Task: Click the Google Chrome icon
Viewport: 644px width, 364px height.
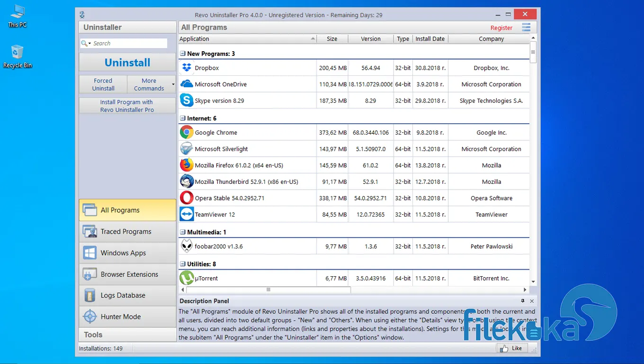Action: pyautogui.click(x=187, y=132)
